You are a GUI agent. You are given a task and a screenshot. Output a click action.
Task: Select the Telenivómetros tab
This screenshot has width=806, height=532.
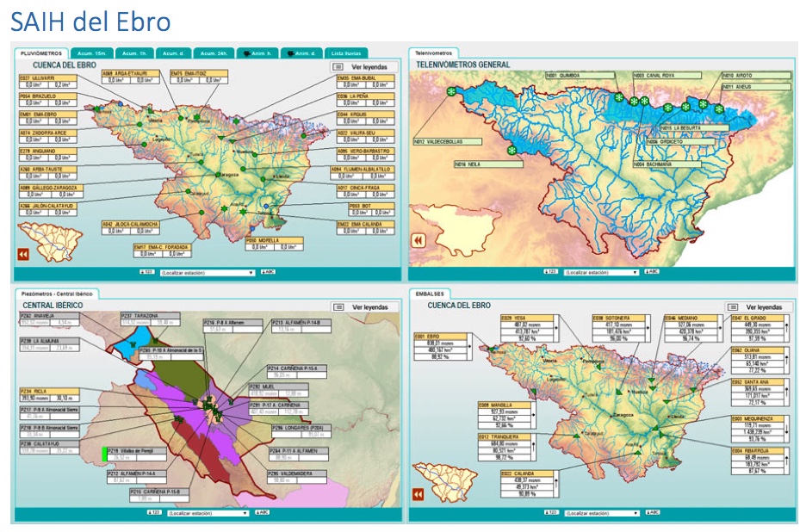(x=433, y=53)
